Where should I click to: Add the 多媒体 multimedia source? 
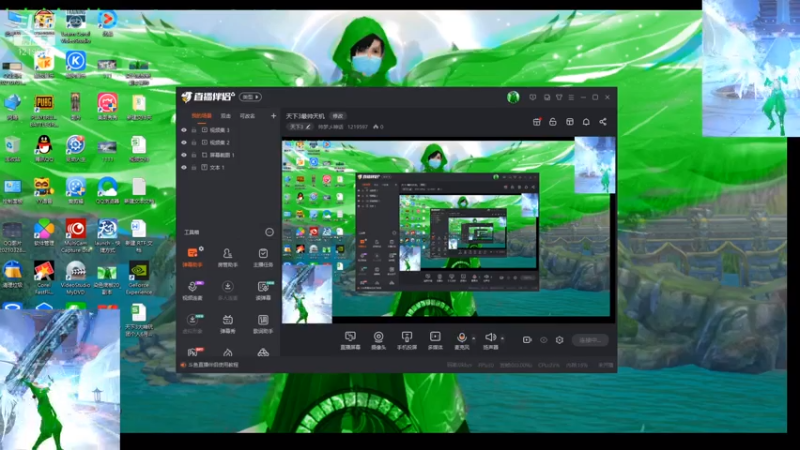tap(435, 340)
